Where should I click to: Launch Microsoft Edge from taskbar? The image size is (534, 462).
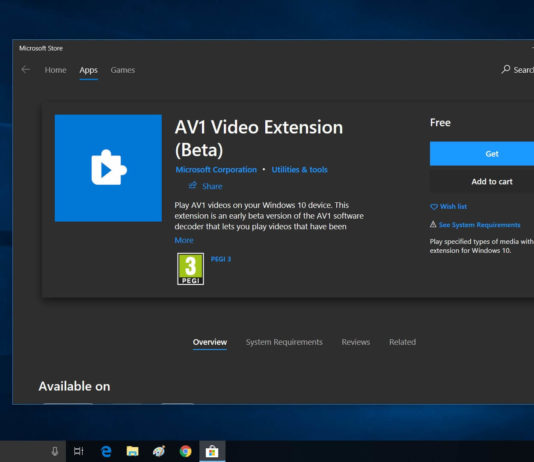click(106, 451)
